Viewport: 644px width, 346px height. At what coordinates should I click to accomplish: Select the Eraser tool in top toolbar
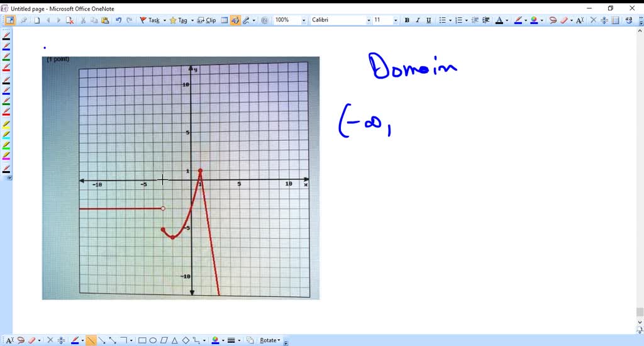(564, 20)
